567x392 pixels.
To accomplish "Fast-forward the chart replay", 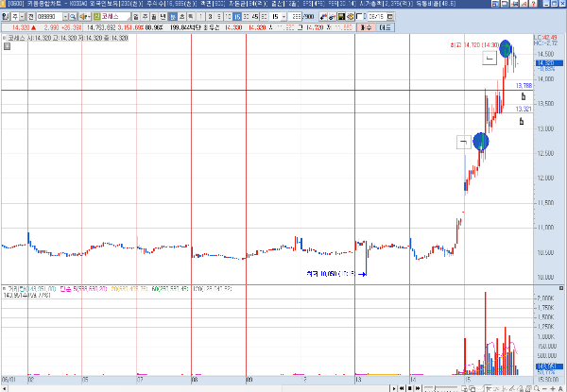I will (418, 388).
